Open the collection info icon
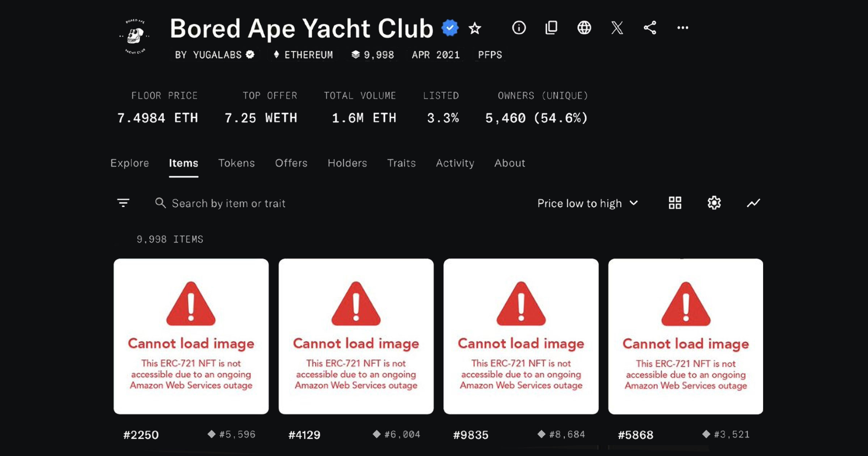The height and width of the screenshot is (456, 868). (519, 28)
